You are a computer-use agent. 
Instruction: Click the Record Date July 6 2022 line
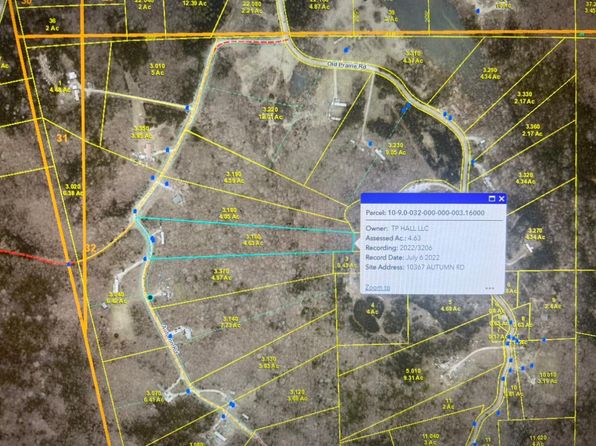(x=403, y=257)
